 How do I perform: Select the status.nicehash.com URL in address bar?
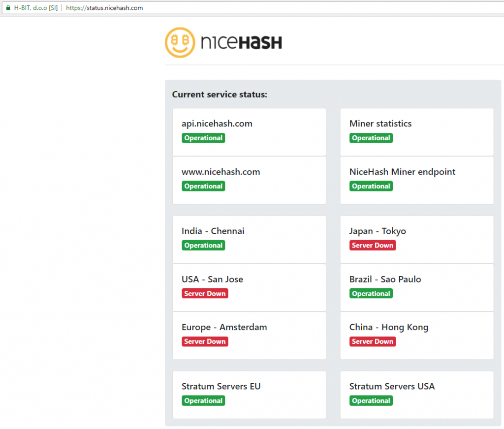[104, 8]
